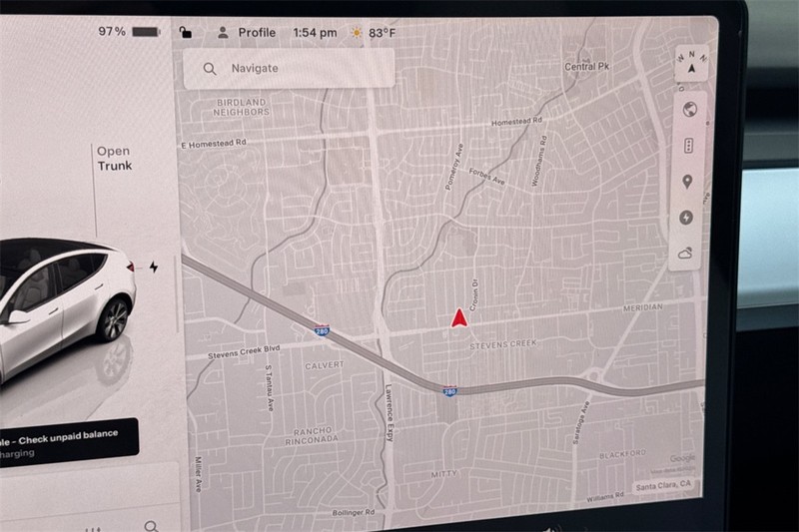Tap the Bollinger Rd label
The image size is (799, 532).
[354, 513]
